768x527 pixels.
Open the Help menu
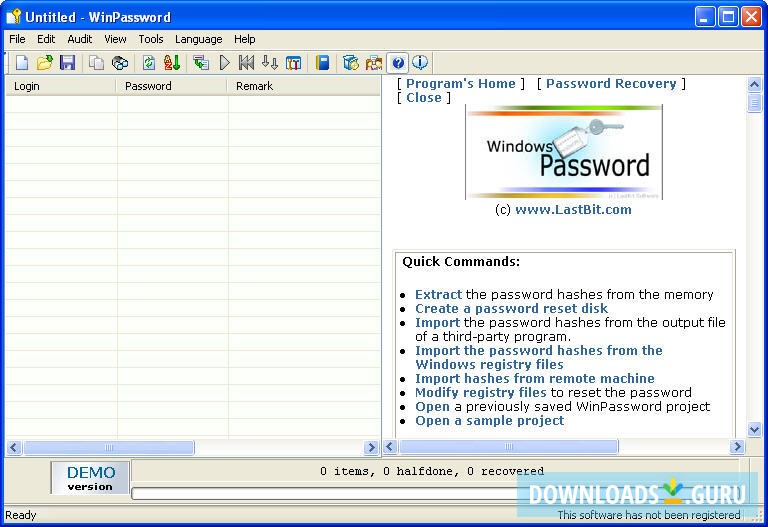pos(244,39)
